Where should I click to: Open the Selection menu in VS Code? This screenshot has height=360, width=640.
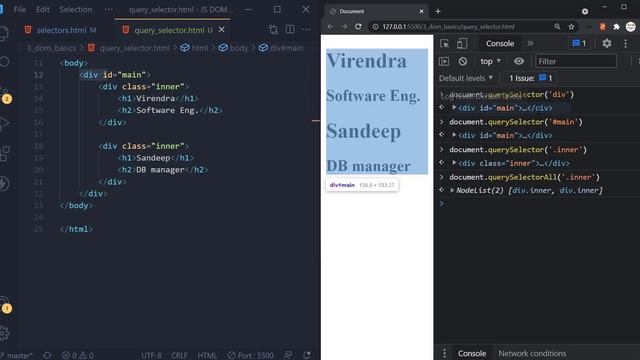point(76,9)
